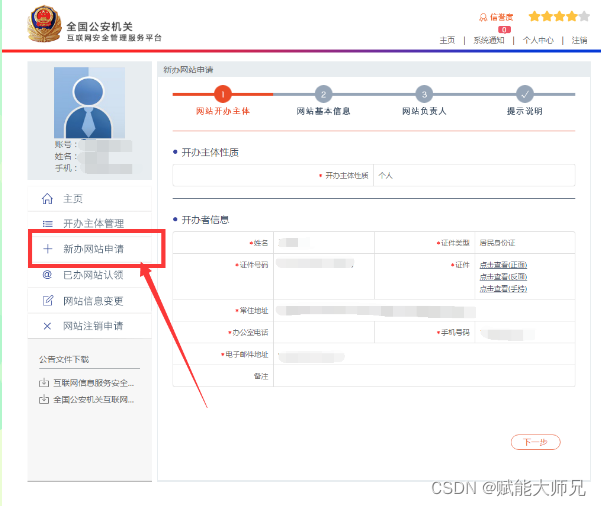Screen dimensions: 601x506
Task: Open the 开办主体性质 field showing 个人
Action: 474,176
